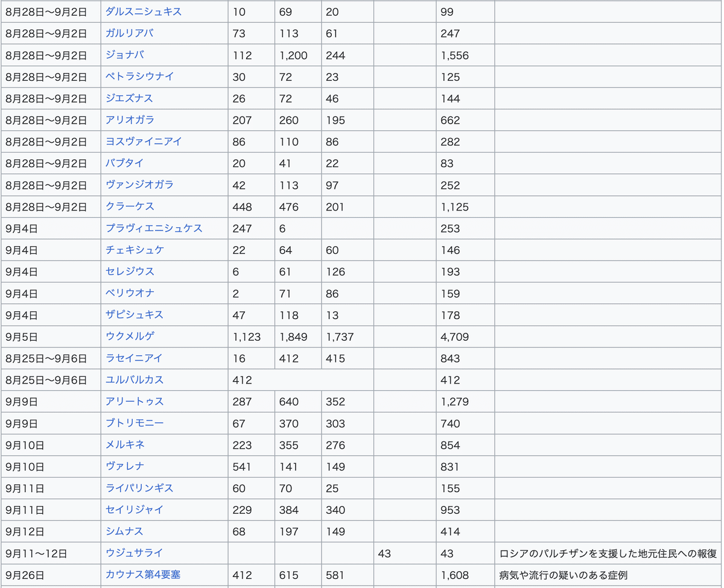Viewport: 724px width, 588px height.
Task: Click the 640 value in アリートゥス row
Action: (288, 402)
